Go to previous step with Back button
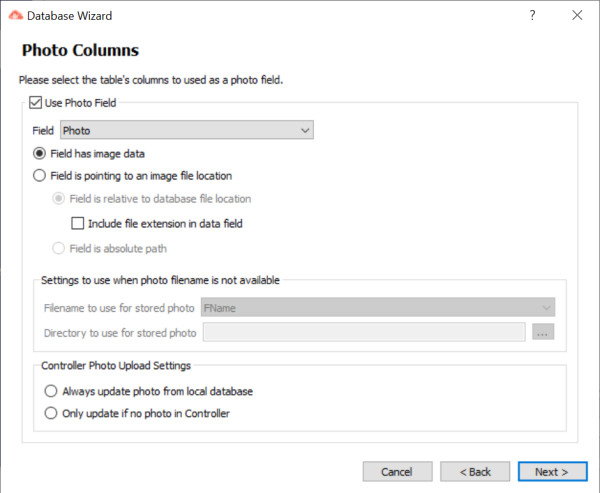600x493 pixels. (475, 472)
